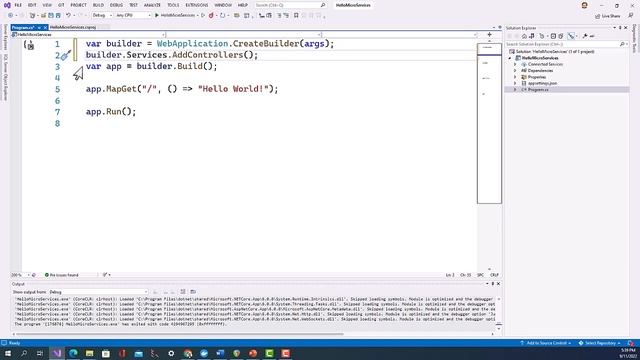640x360 pixels.
Task: Click the Visual Studio logo icon
Action: [x=7, y=5]
